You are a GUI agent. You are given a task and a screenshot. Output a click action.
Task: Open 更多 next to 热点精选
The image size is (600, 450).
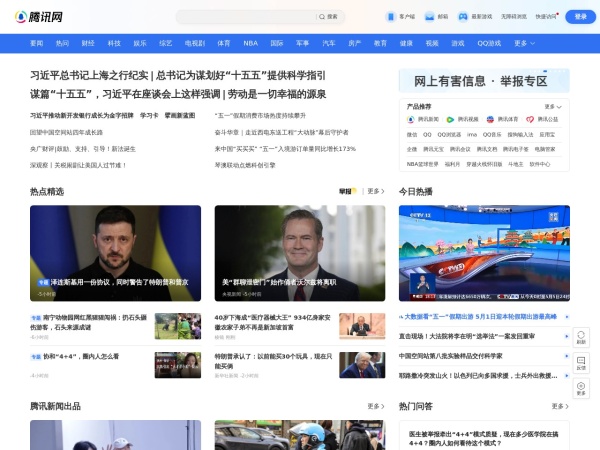coord(376,191)
